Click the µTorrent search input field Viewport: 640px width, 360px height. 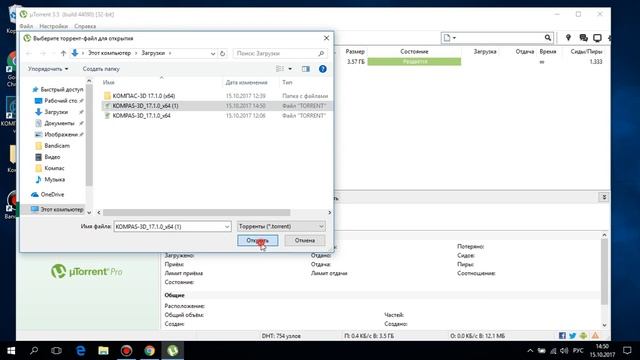click(500, 38)
